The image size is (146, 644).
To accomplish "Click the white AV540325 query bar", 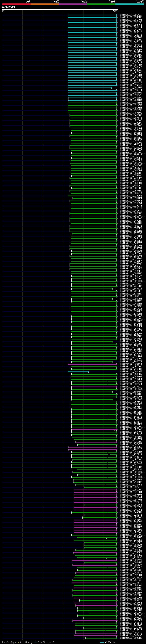I will 60,9.
